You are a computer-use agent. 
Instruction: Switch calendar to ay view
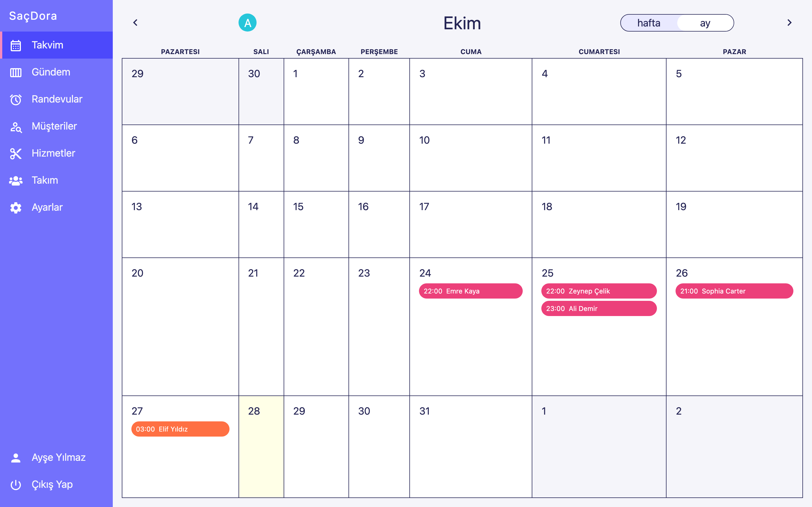705,23
